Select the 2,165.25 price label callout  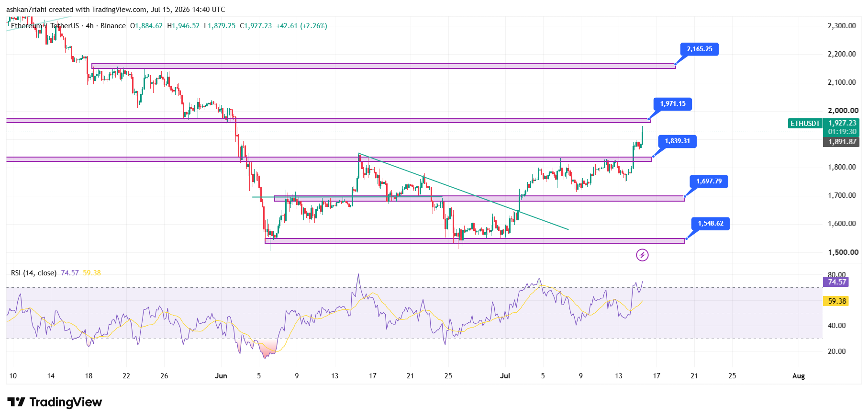[x=699, y=49]
